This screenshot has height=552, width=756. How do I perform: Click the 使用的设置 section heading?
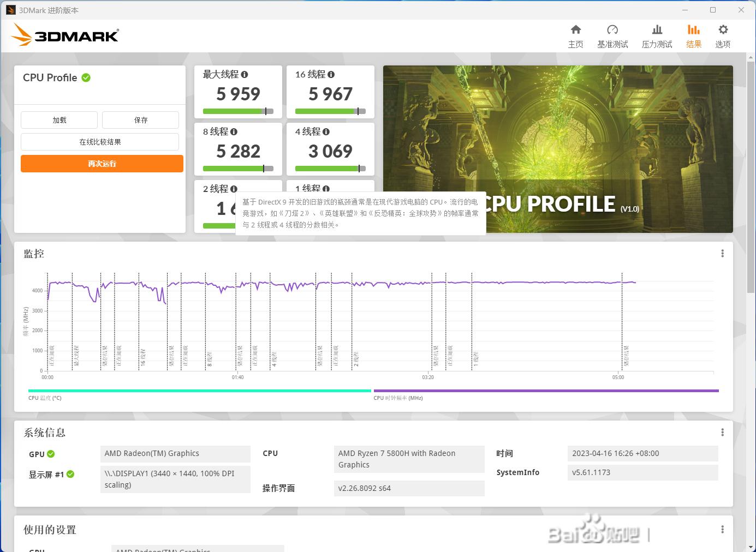click(50, 530)
